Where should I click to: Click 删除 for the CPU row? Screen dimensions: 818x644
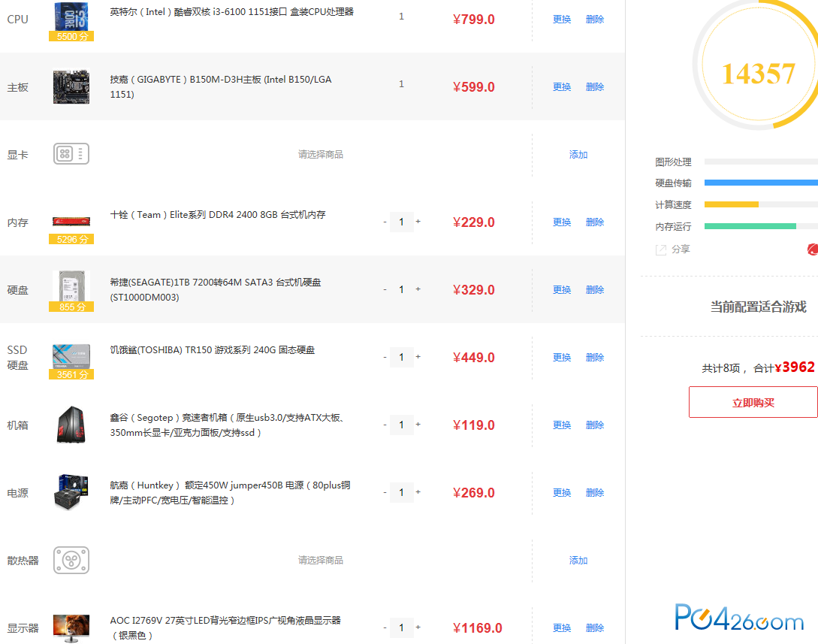click(x=595, y=20)
